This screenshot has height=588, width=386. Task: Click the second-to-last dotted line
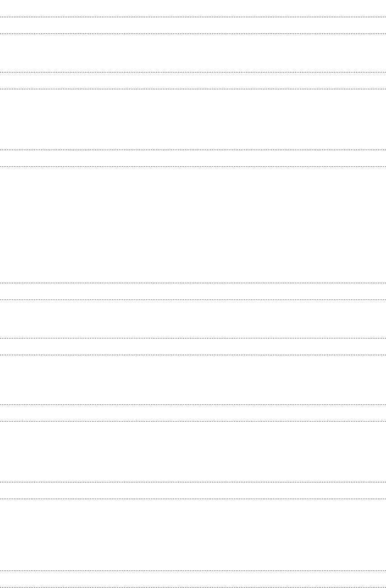[x=193, y=571]
